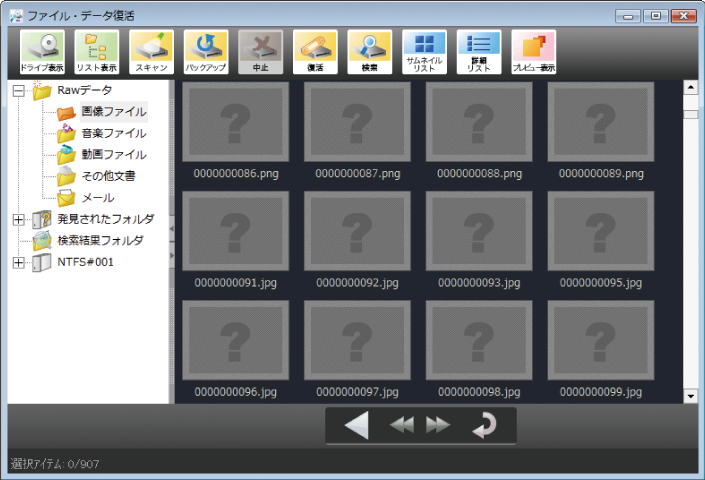Click the curved return arrow button
Image resolution: width=705 pixels, height=480 pixels.
(483, 426)
